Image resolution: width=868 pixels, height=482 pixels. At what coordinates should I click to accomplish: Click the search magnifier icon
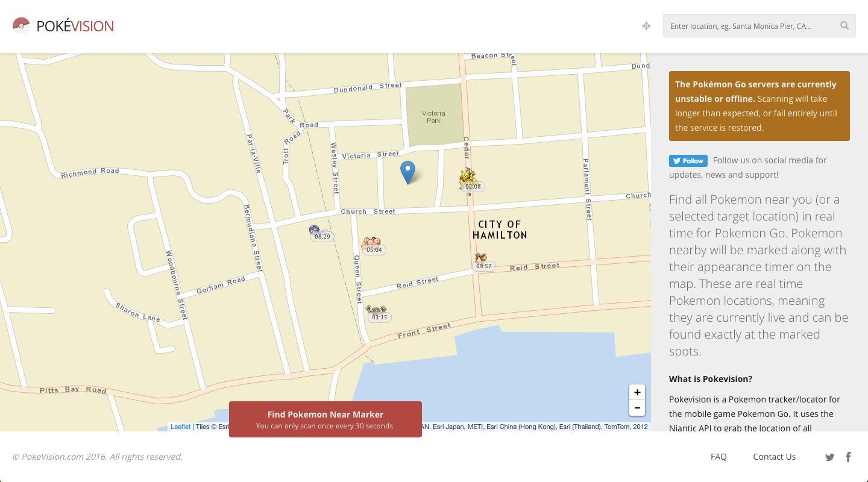click(844, 26)
